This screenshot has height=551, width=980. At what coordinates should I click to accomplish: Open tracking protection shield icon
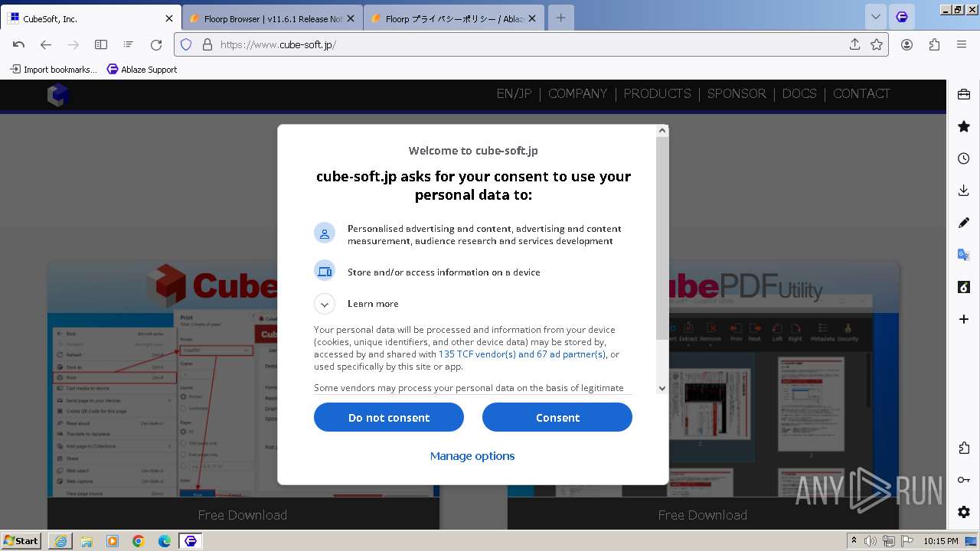tap(186, 44)
